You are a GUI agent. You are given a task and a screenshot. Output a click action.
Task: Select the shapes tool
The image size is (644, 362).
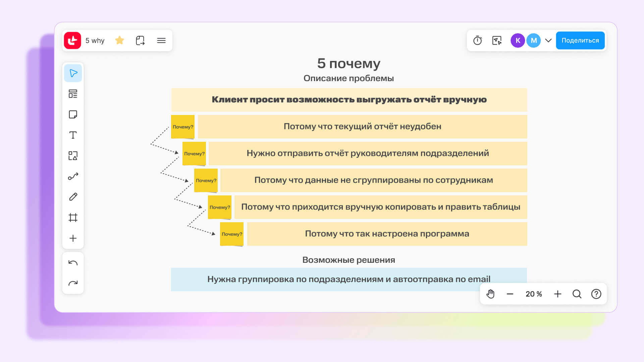coord(73,156)
